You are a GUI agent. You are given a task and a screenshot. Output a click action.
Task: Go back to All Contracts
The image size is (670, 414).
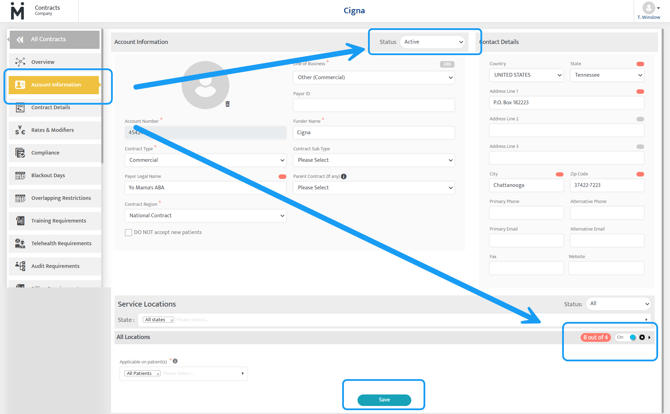[x=55, y=39]
